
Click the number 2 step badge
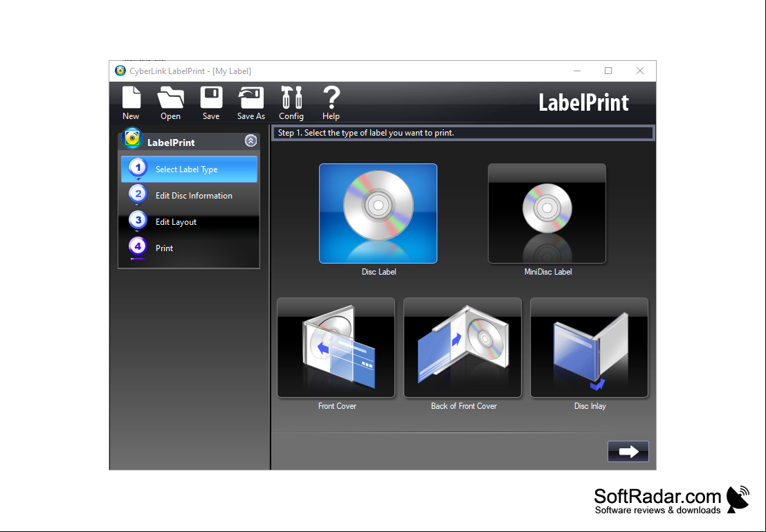click(x=138, y=194)
